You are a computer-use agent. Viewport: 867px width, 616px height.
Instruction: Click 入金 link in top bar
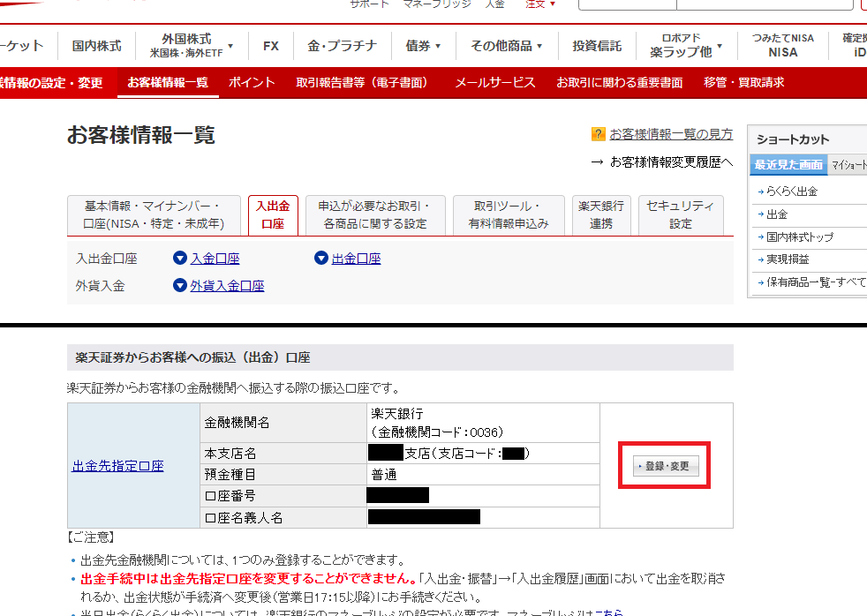[x=495, y=4]
